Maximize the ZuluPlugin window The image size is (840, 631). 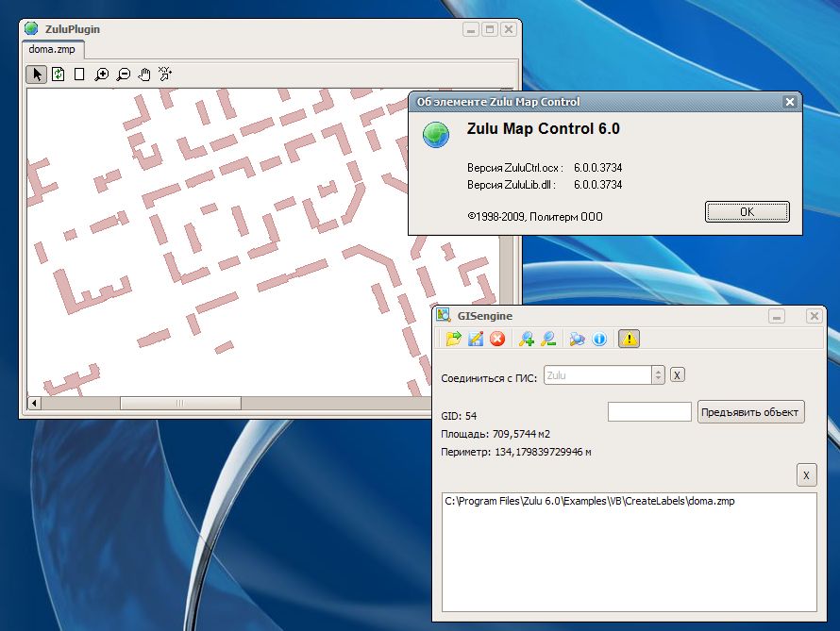490,29
